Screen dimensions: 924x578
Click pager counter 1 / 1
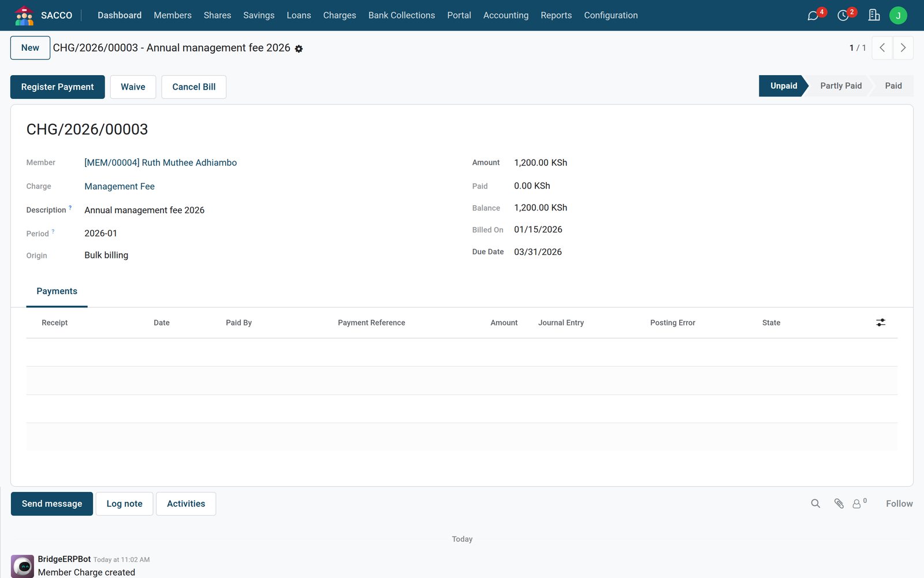click(858, 48)
